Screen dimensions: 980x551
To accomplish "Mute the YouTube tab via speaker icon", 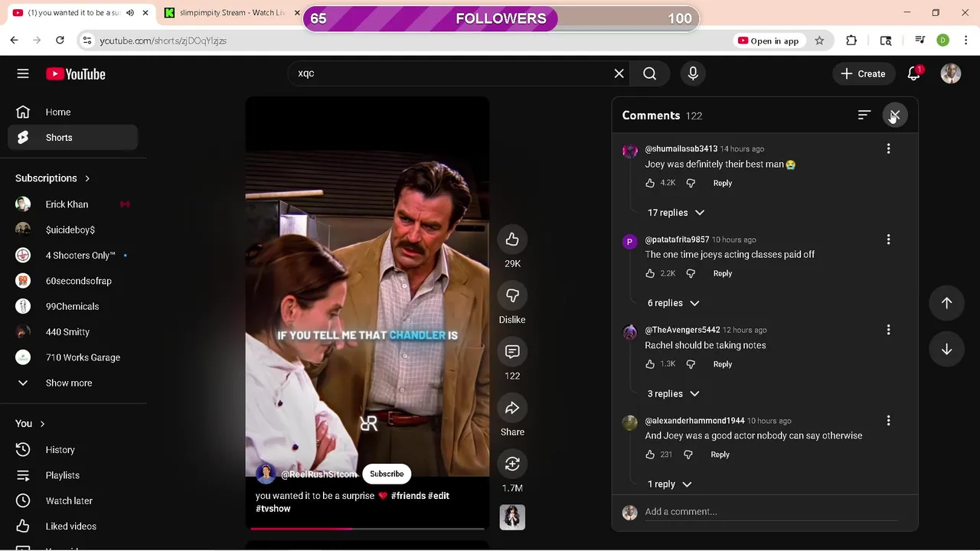I will [x=130, y=13].
